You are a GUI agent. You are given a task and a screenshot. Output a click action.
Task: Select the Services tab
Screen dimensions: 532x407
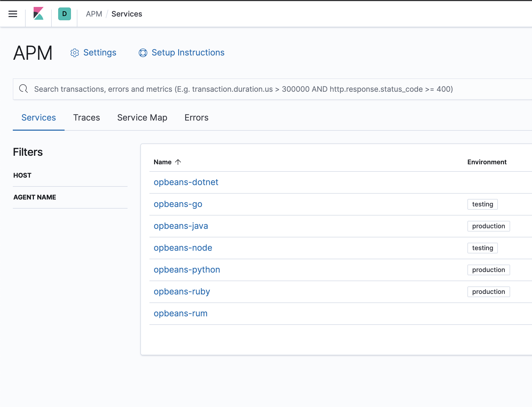(x=39, y=118)
